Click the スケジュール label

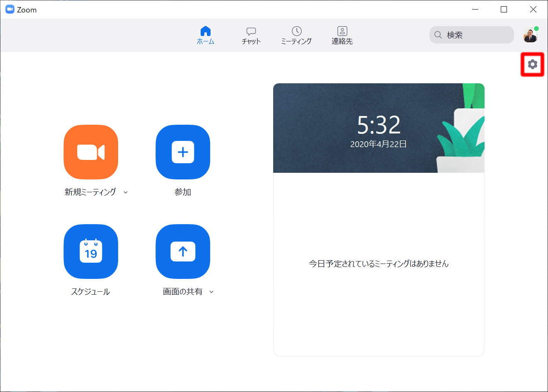pos(90,291)
